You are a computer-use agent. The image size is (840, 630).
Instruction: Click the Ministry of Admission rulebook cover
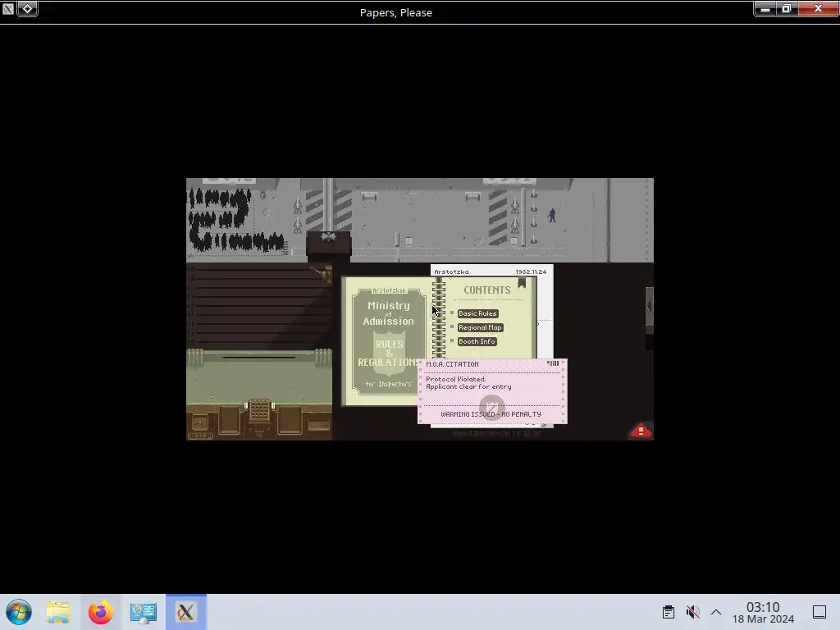[388, 341]
